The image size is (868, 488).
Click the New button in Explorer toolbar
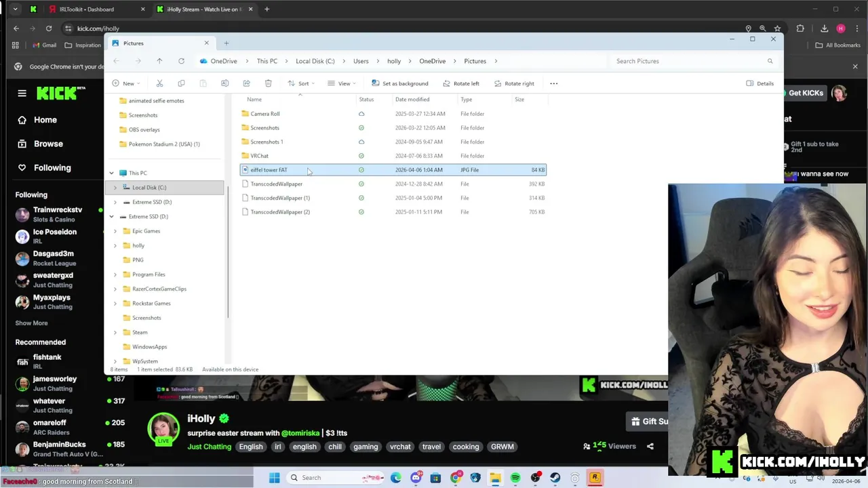[x=125, y=83]
